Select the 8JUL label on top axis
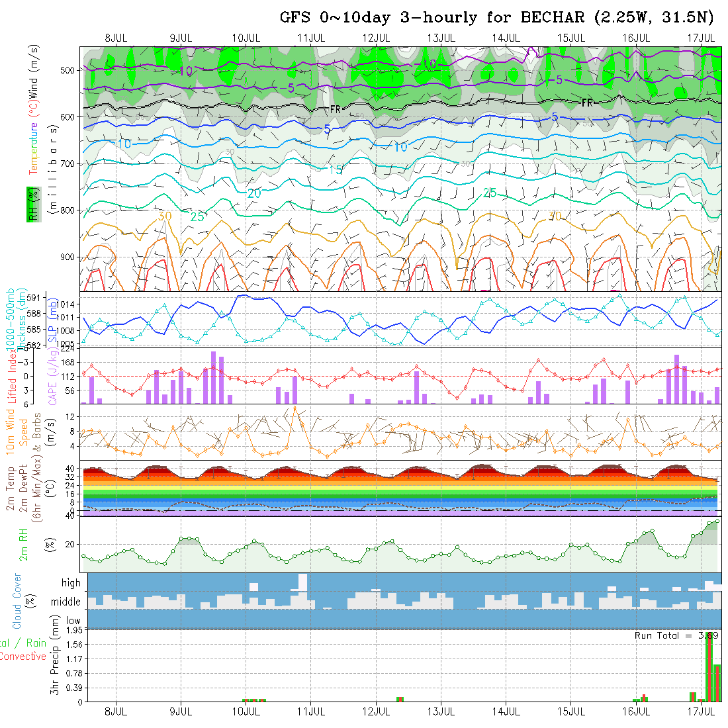The image size is (728, 728). [x=116, y=38]
